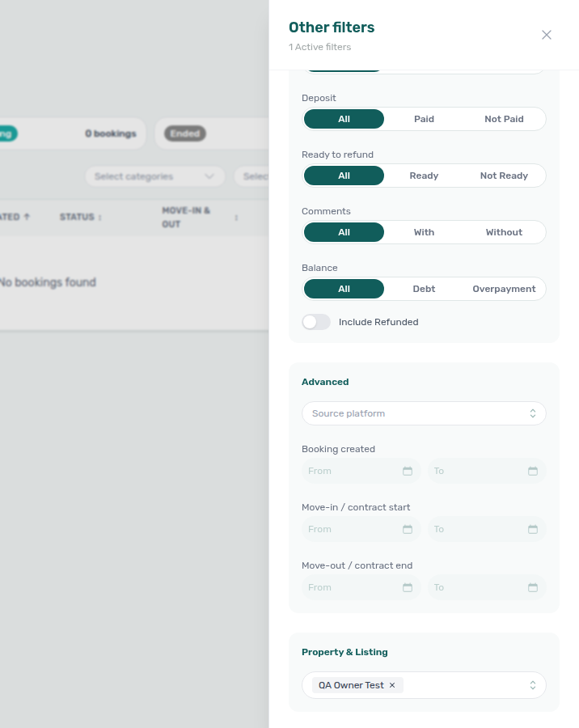Image resolution: width=579 pixels, height=728 pixels.
Task: Click Move-out / contract end To field
Action: pyautogui.click(x=487, y=587)
